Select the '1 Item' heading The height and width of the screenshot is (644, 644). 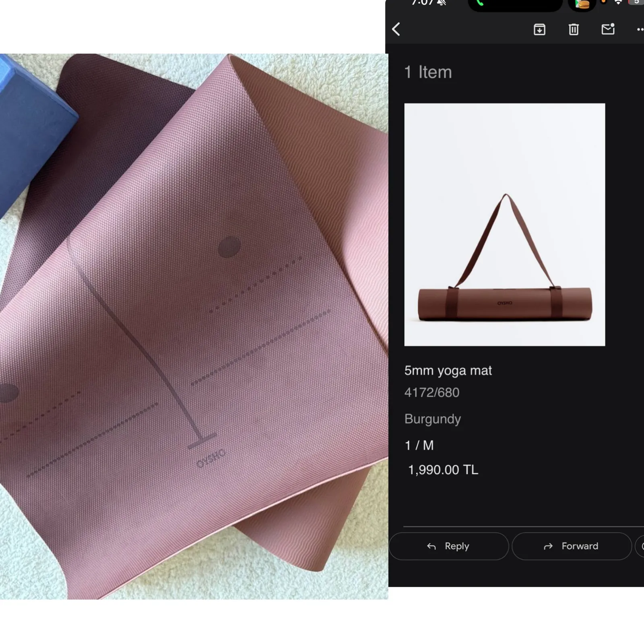point(428,72)
